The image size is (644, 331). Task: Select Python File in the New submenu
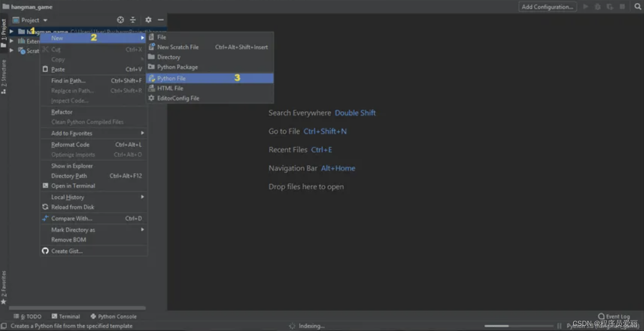click(x=210, y=78)
